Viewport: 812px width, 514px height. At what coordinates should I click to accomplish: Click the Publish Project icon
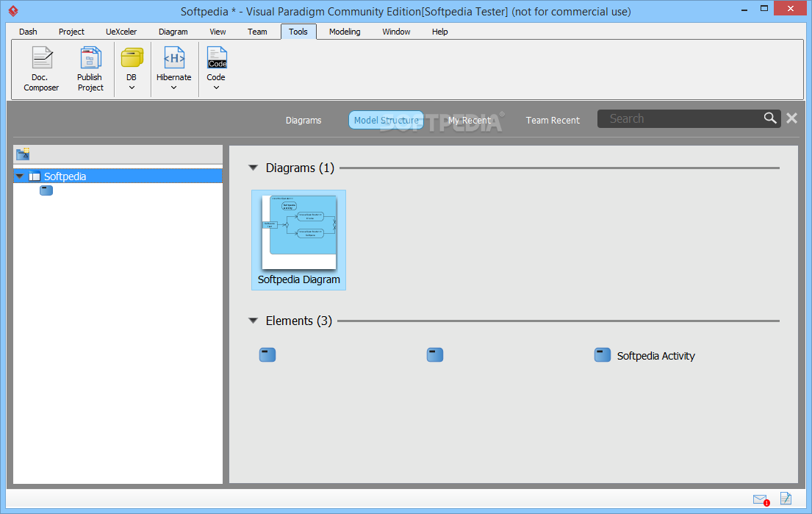coord(90,57)
